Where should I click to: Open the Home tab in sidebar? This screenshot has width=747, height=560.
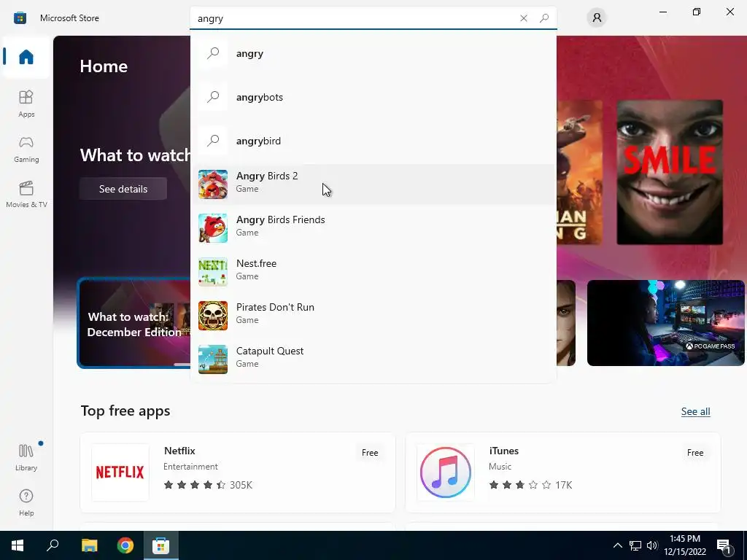pyautogui.click(x=26, y=57)
